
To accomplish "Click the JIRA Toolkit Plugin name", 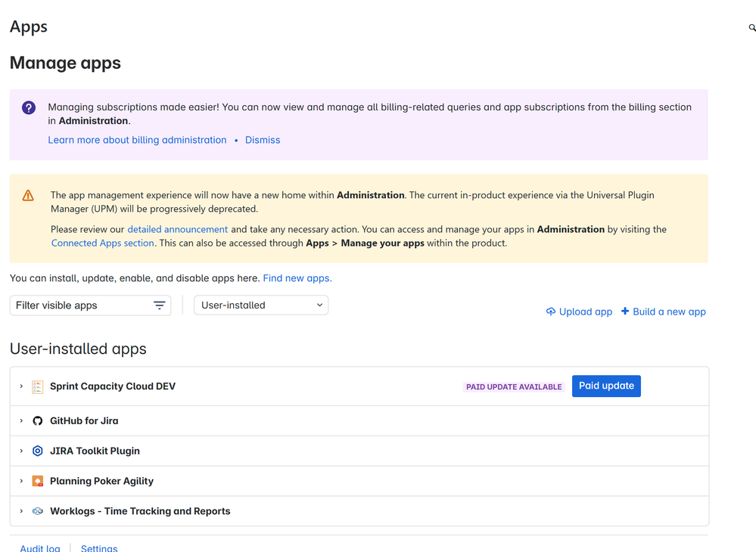I will tap(95, 451).
